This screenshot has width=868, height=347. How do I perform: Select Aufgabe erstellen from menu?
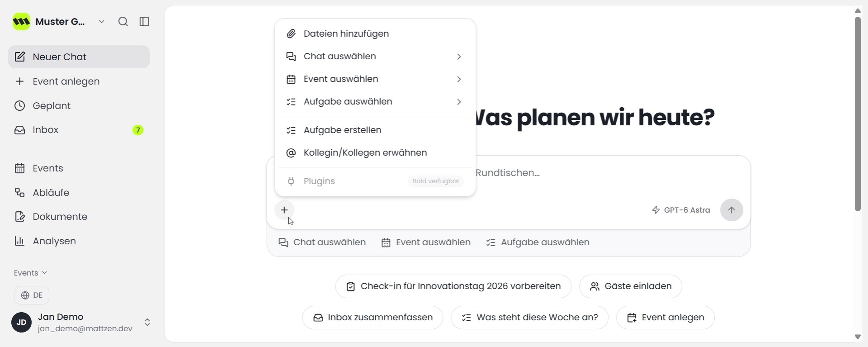click(375, 130)
